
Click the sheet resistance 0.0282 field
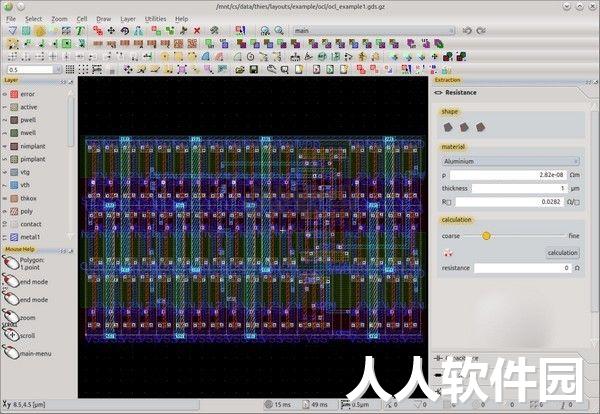(x=509, y=202)
